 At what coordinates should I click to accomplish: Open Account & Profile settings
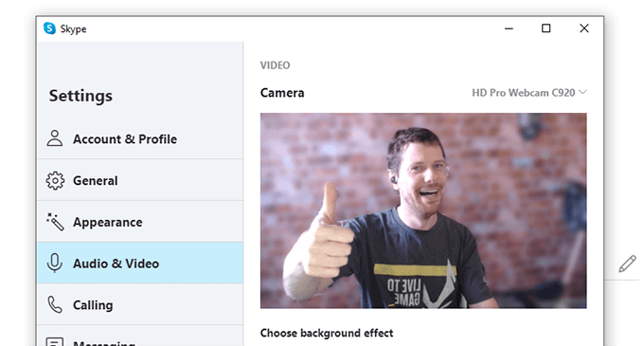(139, 139)
